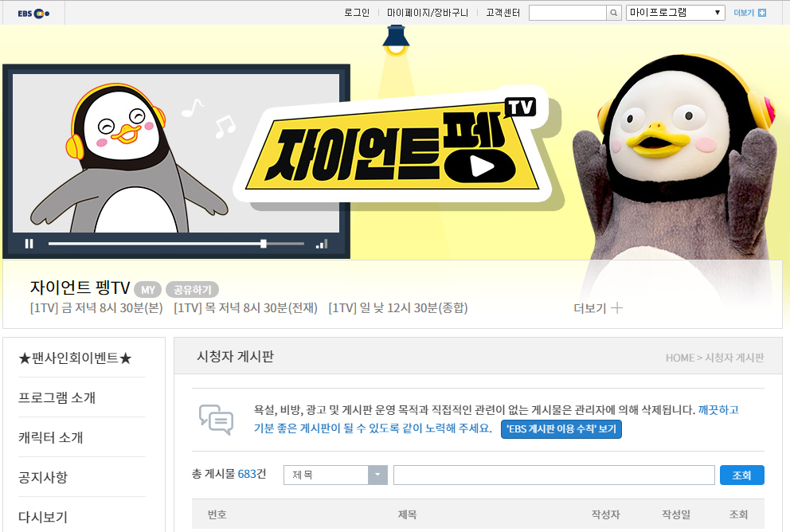Click the 로그인 link
This screenshot has height=532, width=790.
357,13
